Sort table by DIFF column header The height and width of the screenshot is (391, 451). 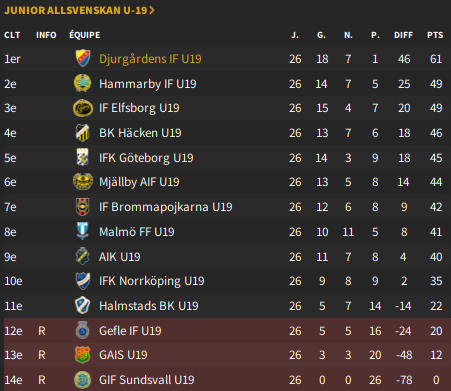[403, 35]
